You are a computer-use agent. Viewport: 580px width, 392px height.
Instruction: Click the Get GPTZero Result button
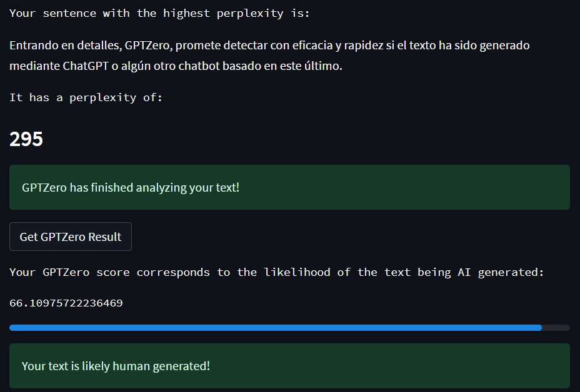[70, 237]
